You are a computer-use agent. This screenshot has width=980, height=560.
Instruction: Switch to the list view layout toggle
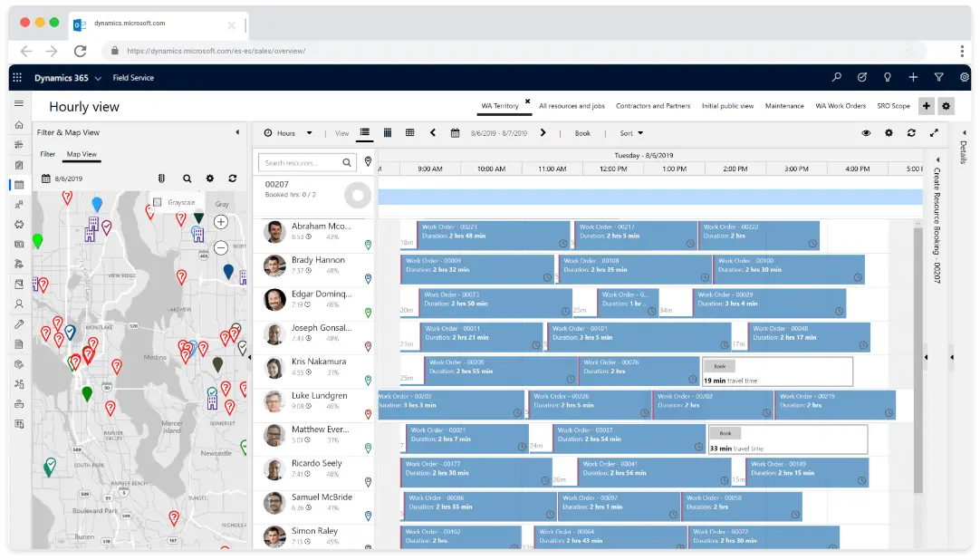coord(365,132)
